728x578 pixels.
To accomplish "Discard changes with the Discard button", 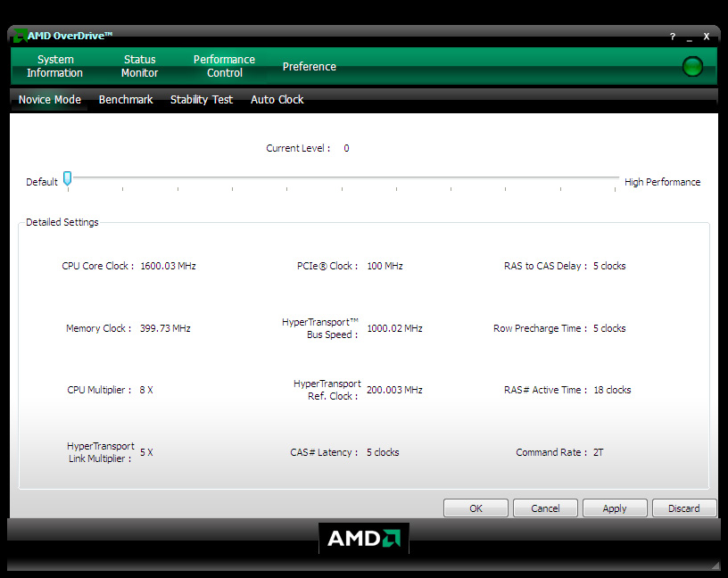I will click(x=683, y=508).
